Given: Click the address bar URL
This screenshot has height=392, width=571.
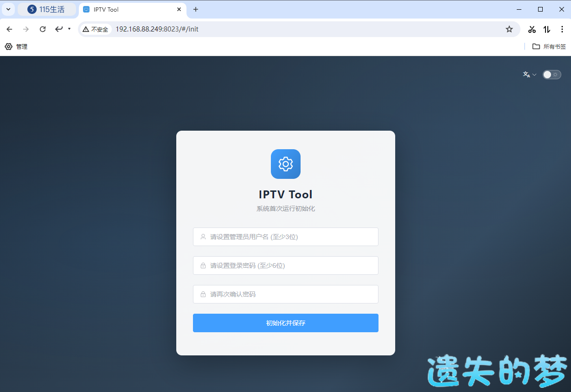Looking at the screenshot, I should pos(157,29).
